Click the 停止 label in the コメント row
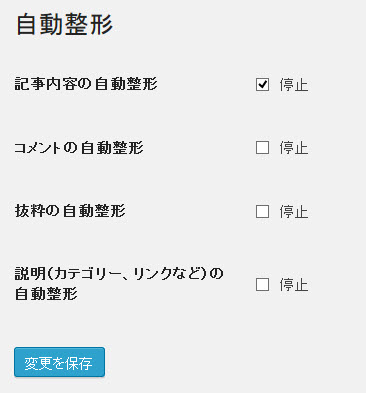Viewport: 366px width, 393px height. (294, 148)
